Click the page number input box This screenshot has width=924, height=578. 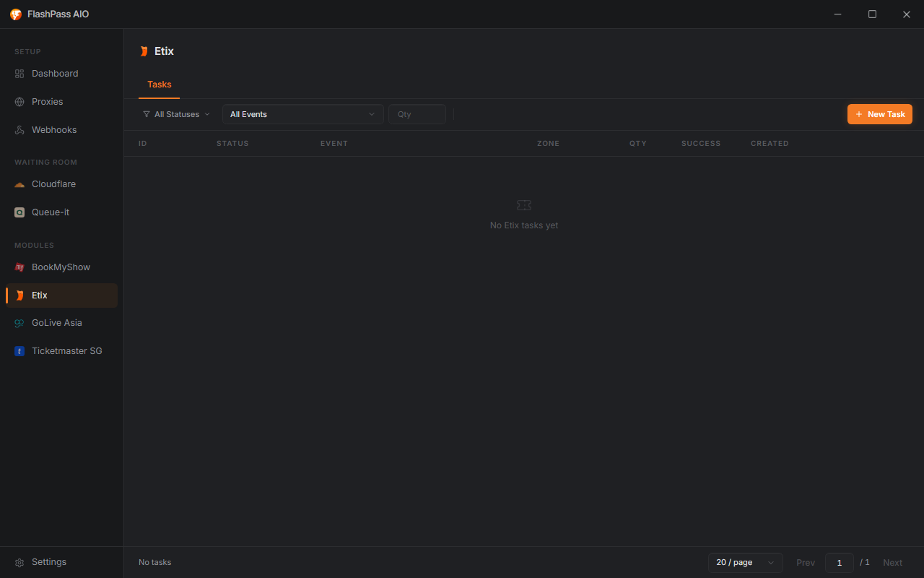840,563
